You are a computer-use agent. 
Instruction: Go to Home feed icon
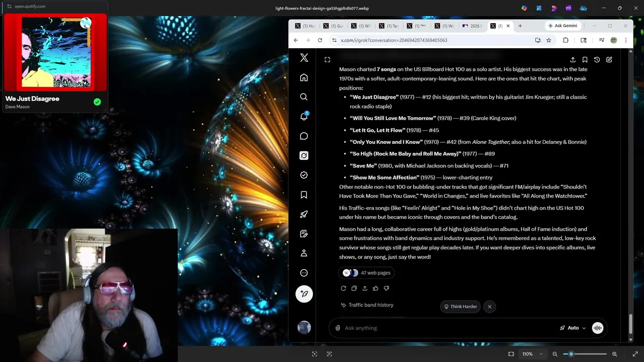(304, 77)
